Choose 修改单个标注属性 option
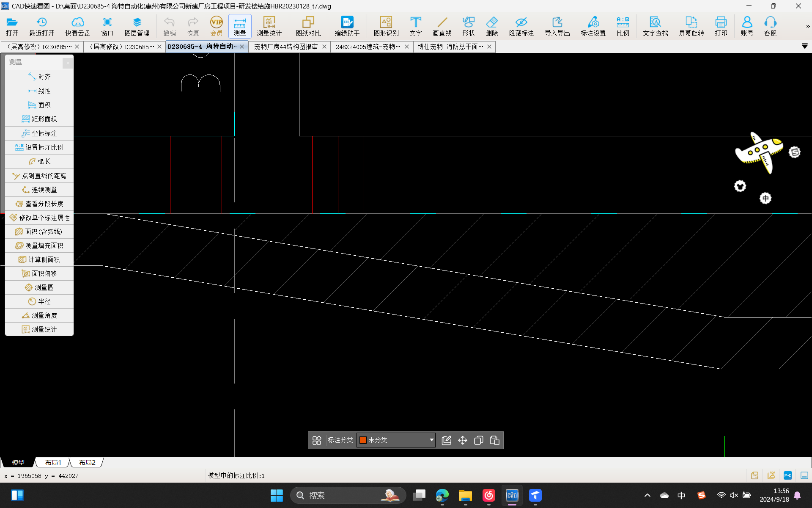The image size is (812, 508). (39, 218)
